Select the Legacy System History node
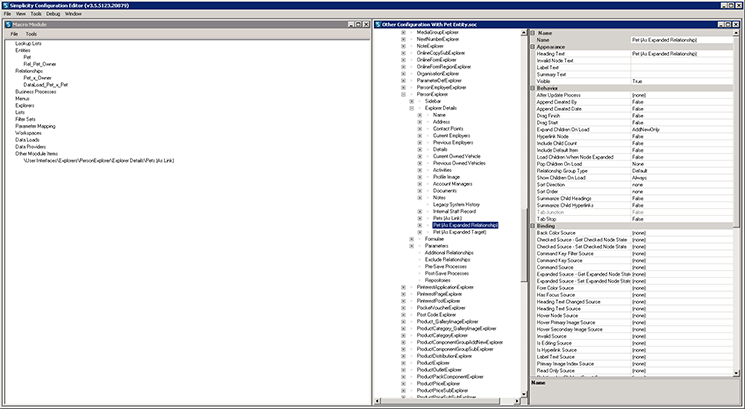 coord(456,204)
